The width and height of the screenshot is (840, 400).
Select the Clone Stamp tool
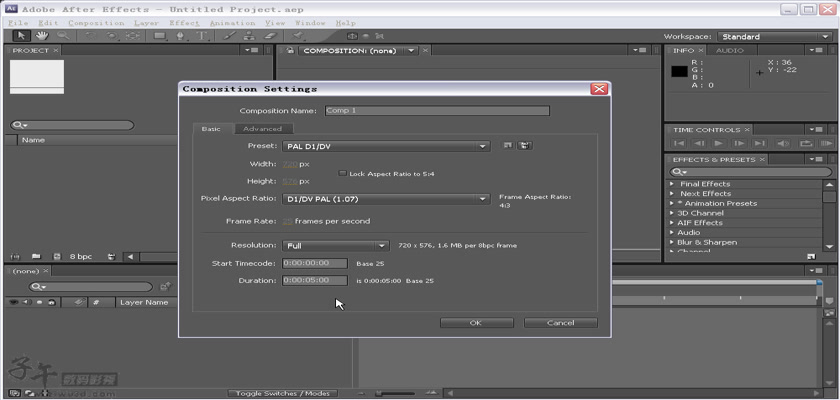point(249,36)
